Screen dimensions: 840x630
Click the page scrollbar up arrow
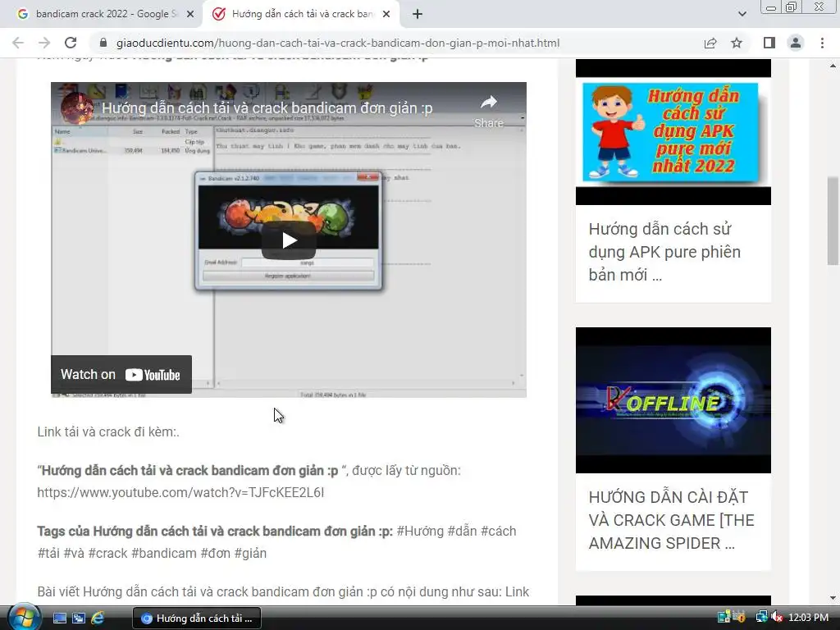point(833,66)
